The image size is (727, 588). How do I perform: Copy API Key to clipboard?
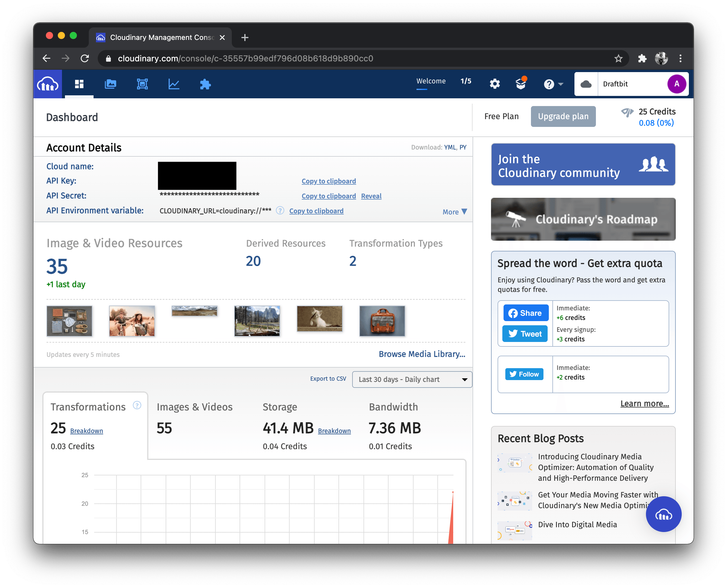[x=329, y=181]
